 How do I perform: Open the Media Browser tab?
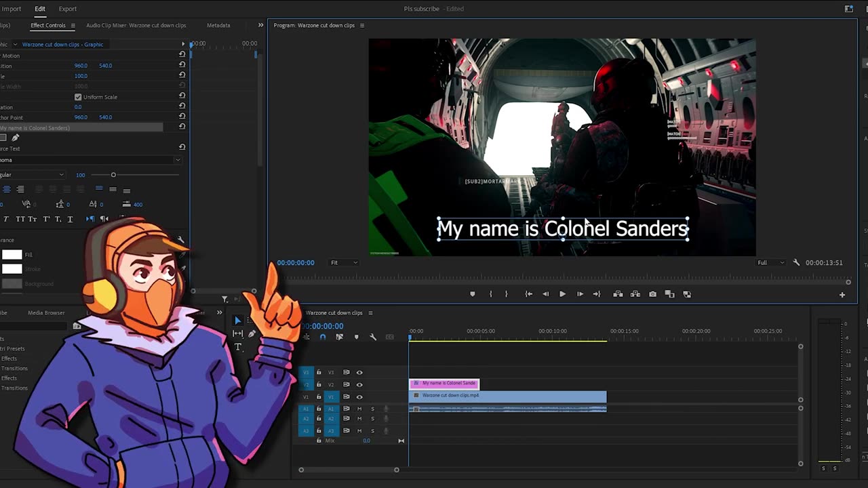46,312
